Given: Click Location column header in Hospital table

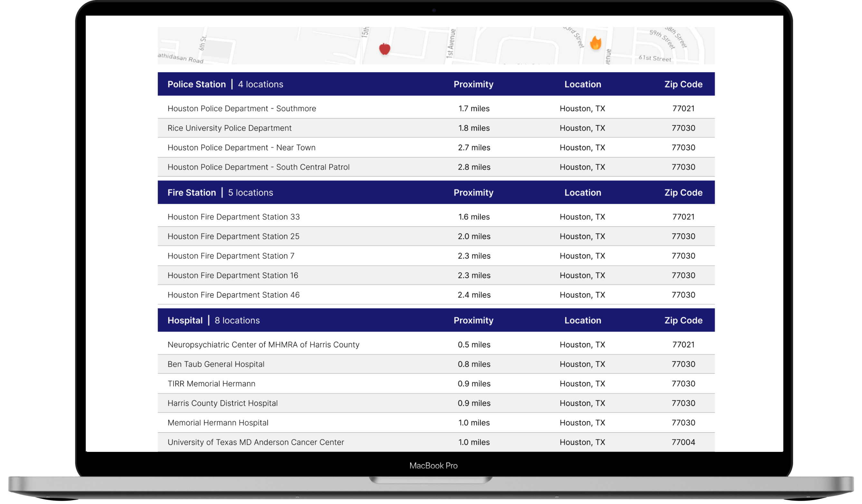Looking at the screenshot, I should [582, 320].
